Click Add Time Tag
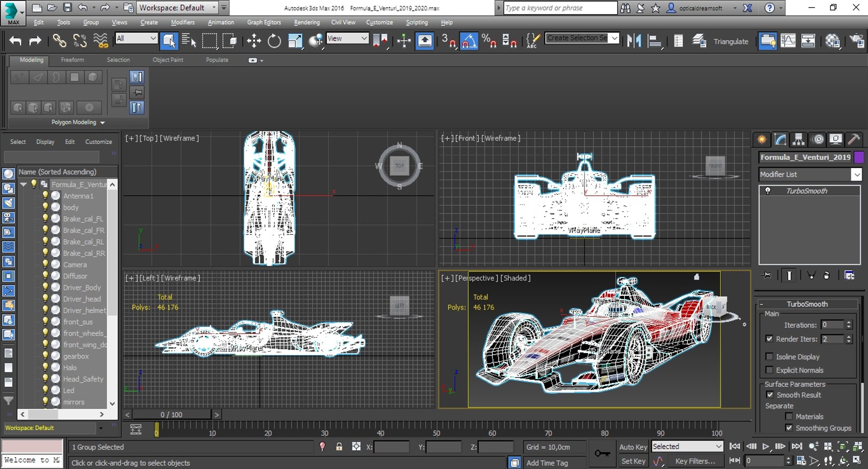The image size is (868, 469). click(547, 463)
